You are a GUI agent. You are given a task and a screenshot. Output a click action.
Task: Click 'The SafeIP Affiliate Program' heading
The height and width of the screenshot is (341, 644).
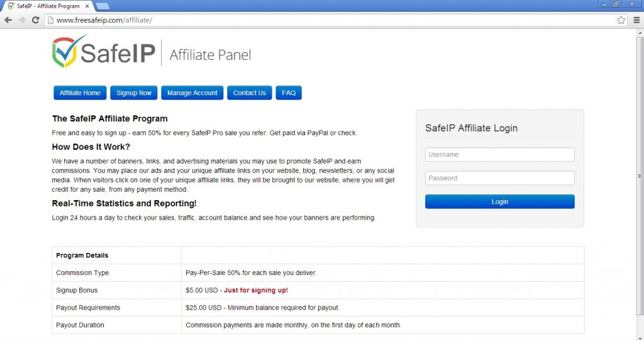coord(109,119)
